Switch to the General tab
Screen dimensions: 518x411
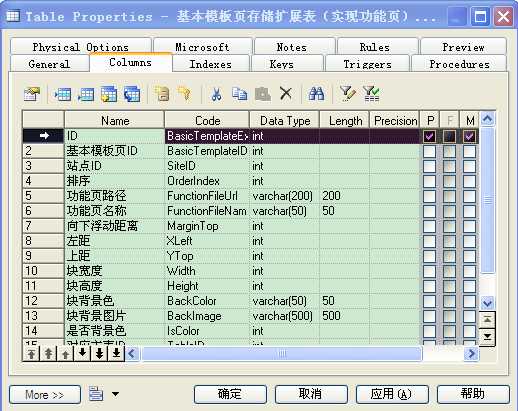coord(49,64)
